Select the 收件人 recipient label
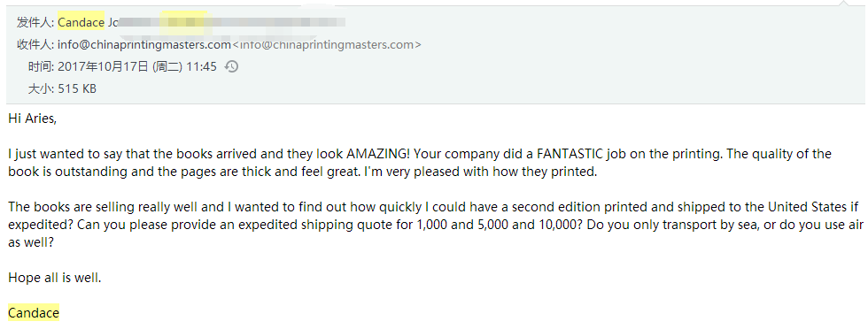Screen dimensions: 868x329 tap(35, 44)
